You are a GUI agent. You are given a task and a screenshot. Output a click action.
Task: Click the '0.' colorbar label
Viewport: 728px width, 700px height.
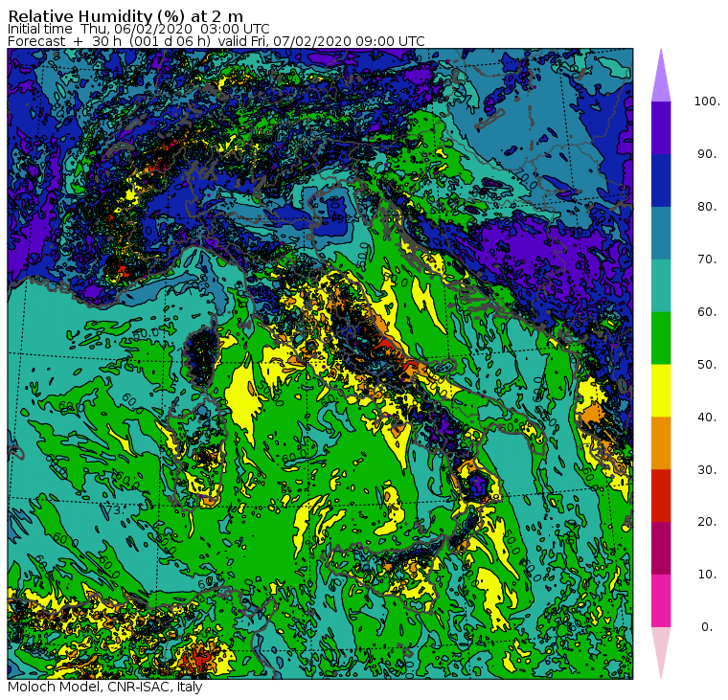707,627
